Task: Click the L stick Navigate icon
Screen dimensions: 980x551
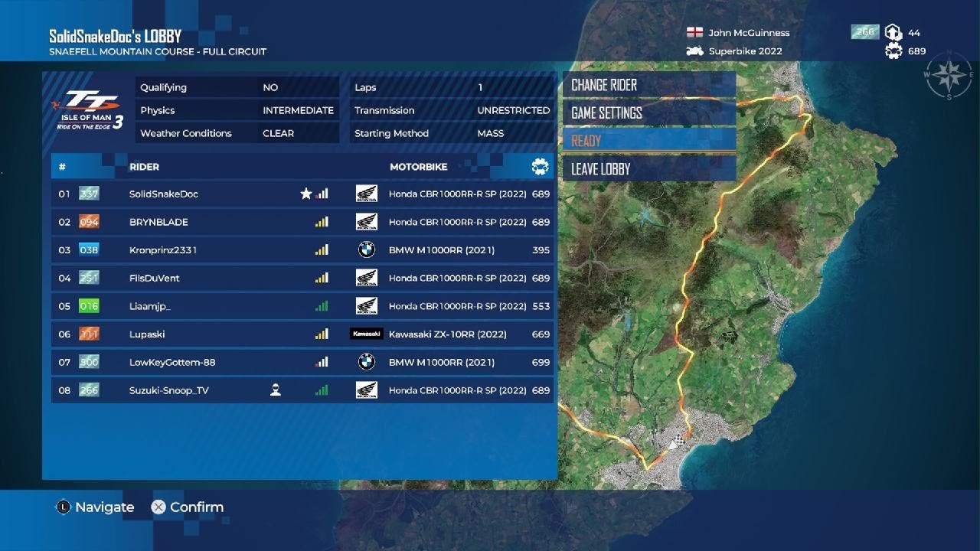Action: coord(64,507)
